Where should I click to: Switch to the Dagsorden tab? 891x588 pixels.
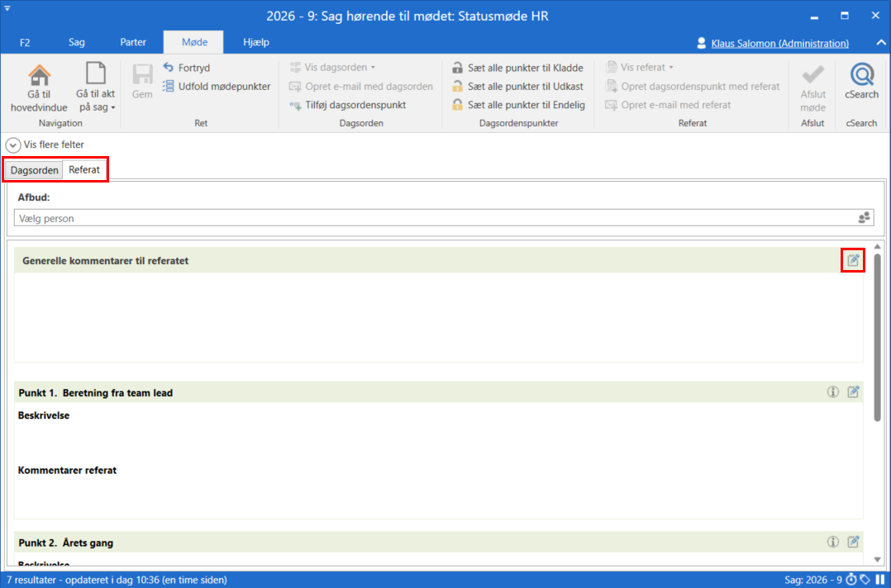click(x=34, y=170)
